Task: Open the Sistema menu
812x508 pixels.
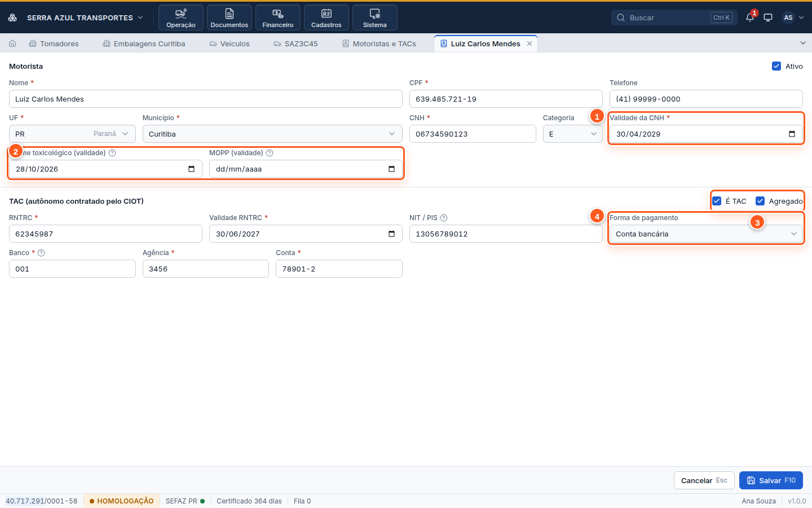Action: [x=375, y=17]
